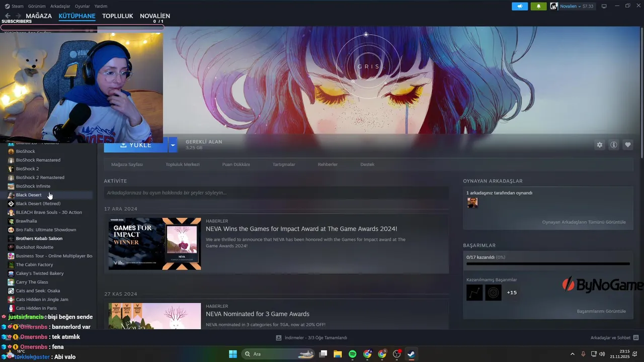Screen dimensions: 644x362
Task: Open Games for Impact news thumbnail
Action: point(154,244)
